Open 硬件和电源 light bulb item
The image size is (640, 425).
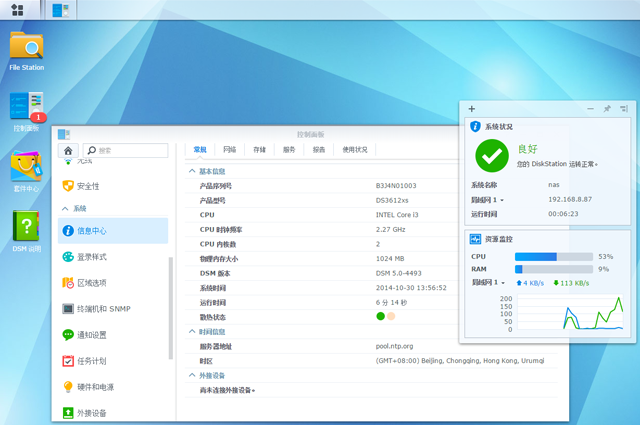pyautogui.click(x=113, y=387)
